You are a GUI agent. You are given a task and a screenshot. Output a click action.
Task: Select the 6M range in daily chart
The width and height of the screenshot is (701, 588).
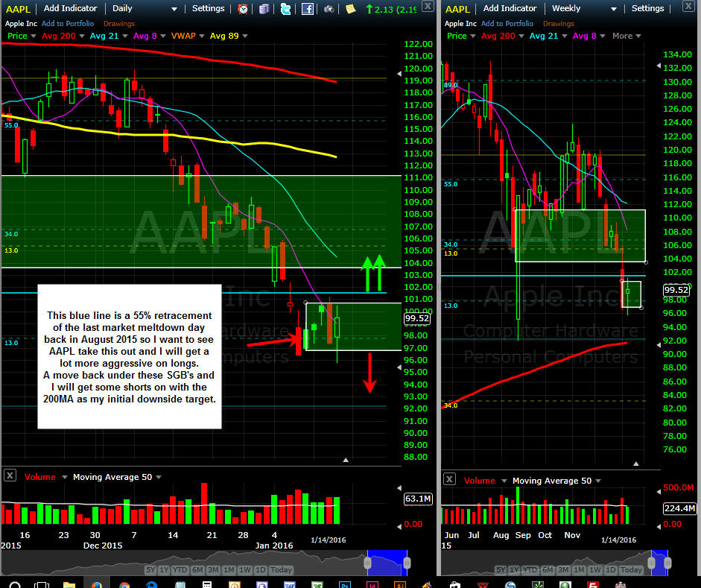coord(197,569)
